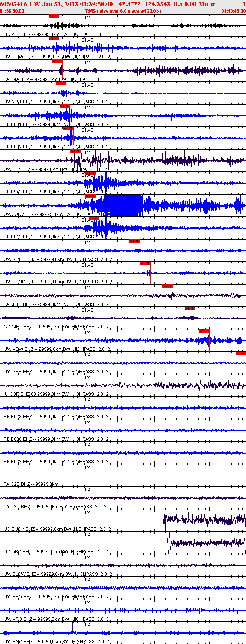Screen dimensions: 246x644
Task: Select the red pick flag on UW.LTY trace
Action: (75, 151)
